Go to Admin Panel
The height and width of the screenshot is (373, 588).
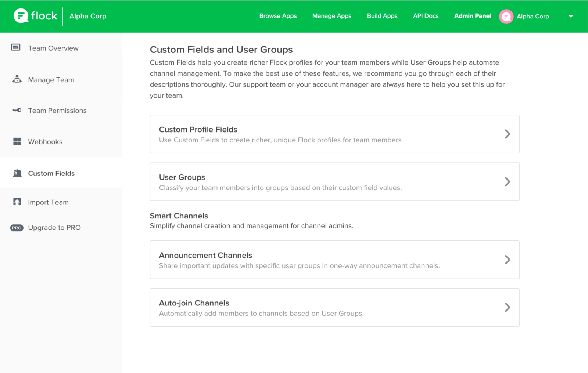[x=473, y=16]
